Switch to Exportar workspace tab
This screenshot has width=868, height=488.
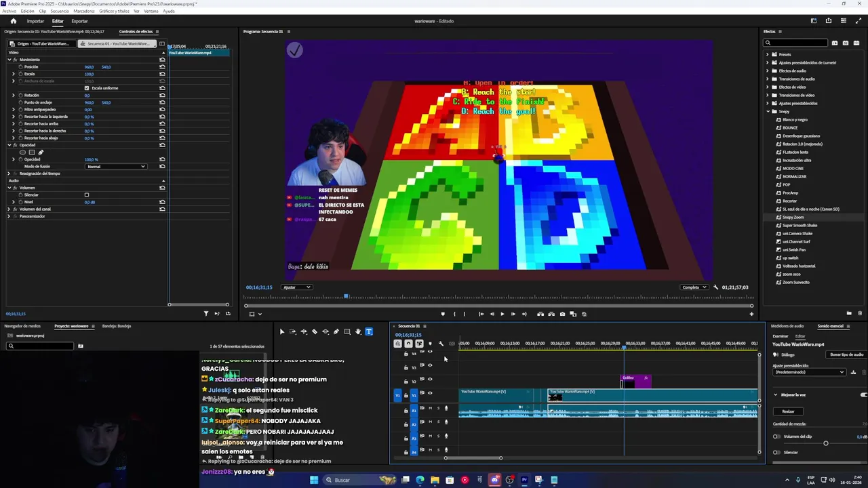click(80, 21)
